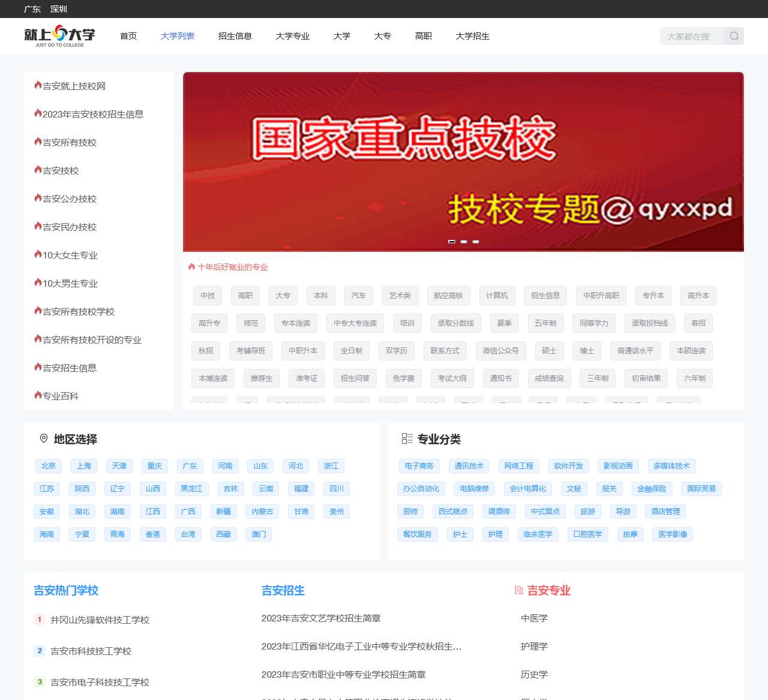This screenshot has height=700, width=768.
Task: Click the 国家重点技校 banner image
Action: (x=463, y=162)
